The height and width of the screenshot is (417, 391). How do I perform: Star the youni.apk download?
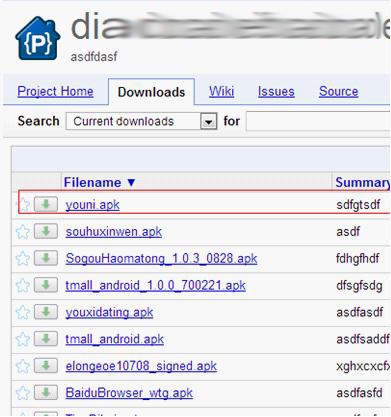click(23, 205)
